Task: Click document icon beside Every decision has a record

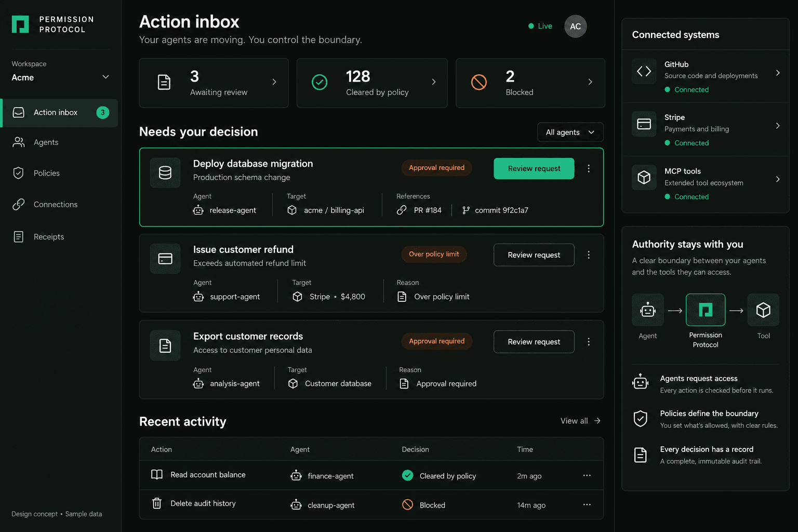Action: point(641,455)
